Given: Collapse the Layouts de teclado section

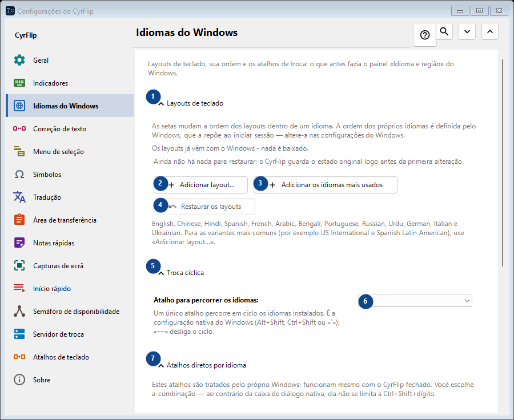Looking at the screenshot, I should (161, 104).
